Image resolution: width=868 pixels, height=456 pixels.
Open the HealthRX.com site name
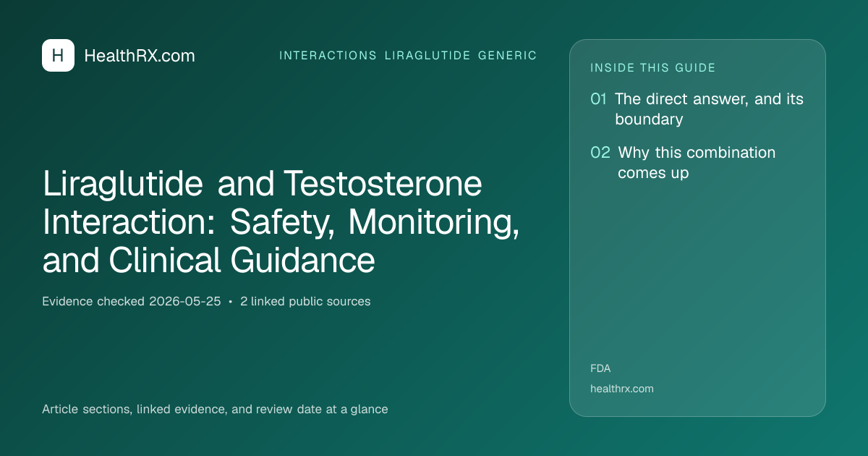pos(140,56)
